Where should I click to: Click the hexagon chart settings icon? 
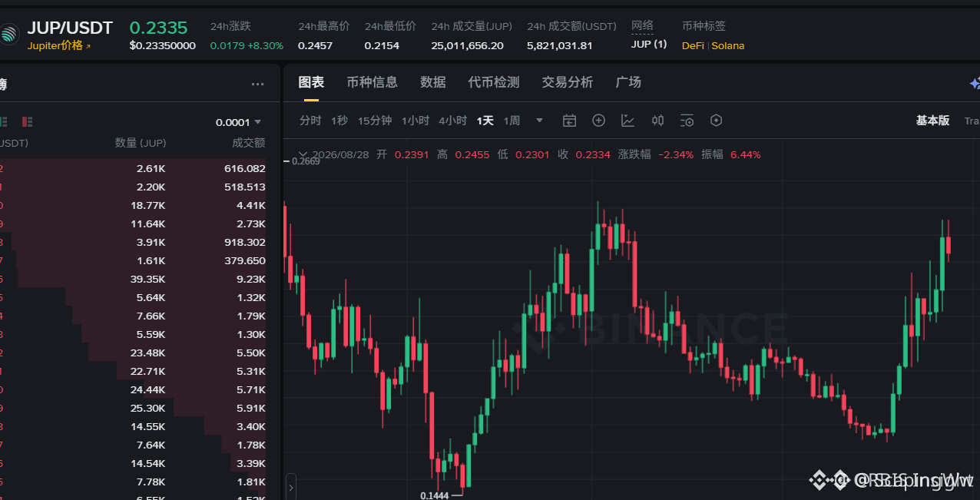[717, 121]
